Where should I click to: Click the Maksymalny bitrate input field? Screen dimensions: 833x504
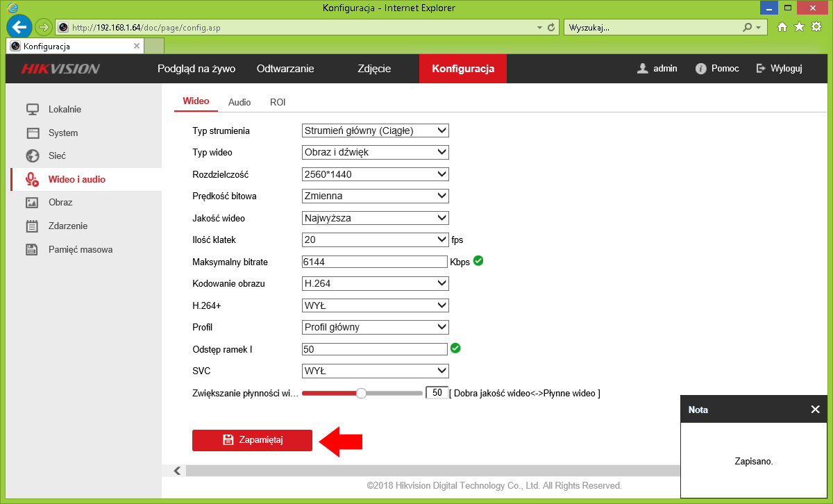[375, 262]
